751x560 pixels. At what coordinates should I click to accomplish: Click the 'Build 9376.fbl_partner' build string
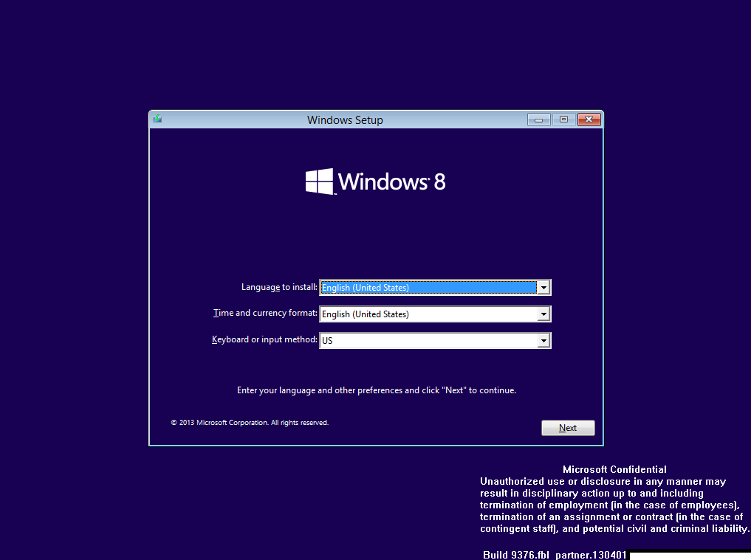pos(555,555)
